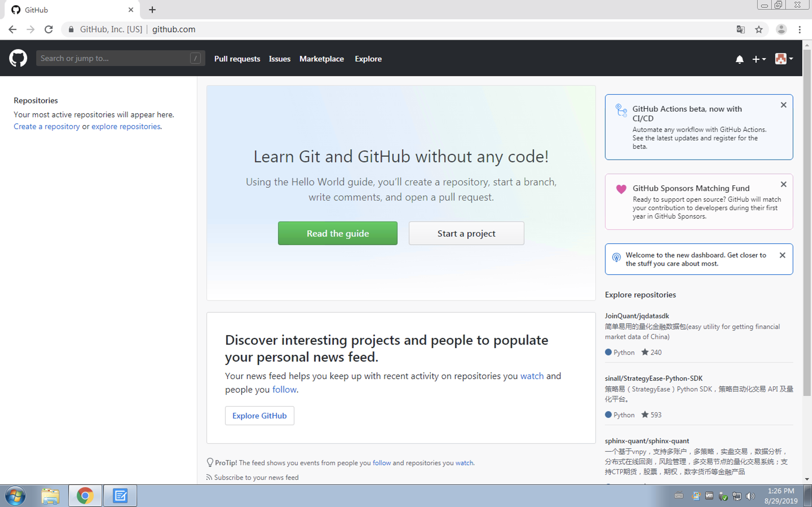Screen dimensions: 812x507
Task: Open the user avatar dropdown menu
Action: tap(784, 59)
